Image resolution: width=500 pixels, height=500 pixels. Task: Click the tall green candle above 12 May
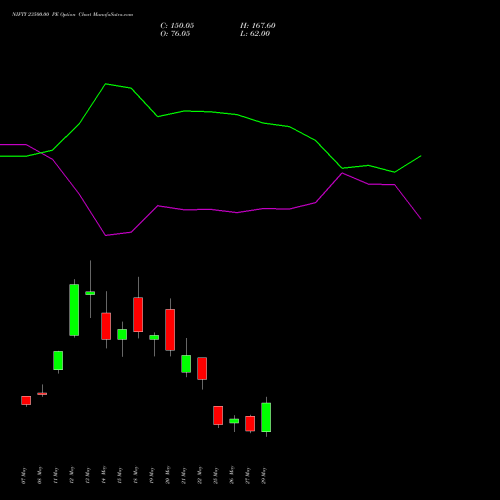tap(74, 310)
